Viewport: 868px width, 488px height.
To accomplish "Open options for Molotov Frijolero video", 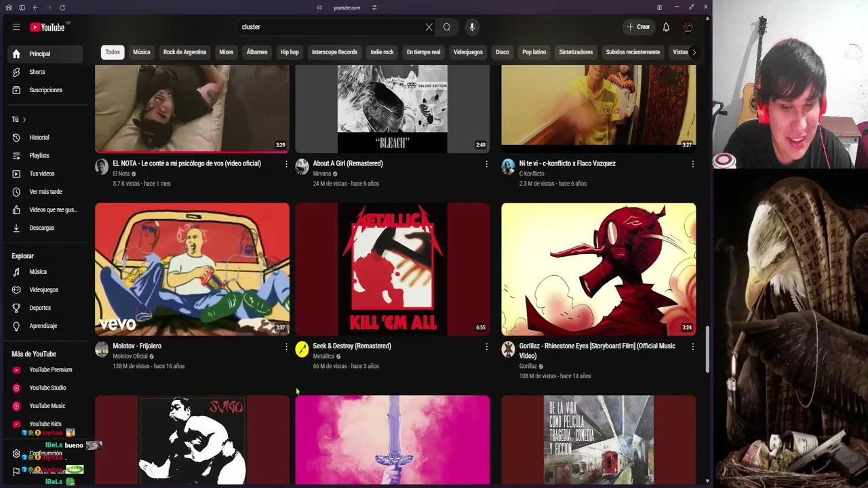I will point(286,346).
